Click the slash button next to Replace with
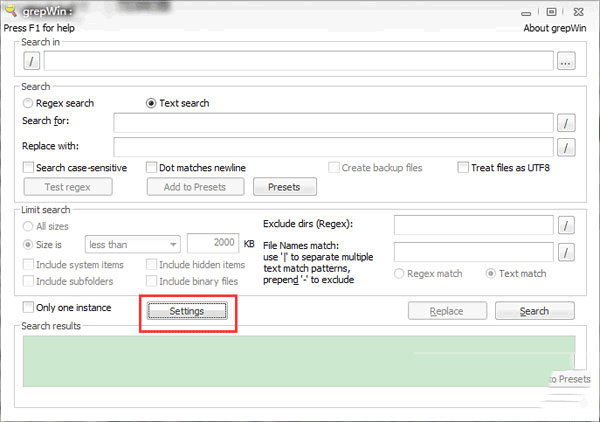Screen dimensions: 600x422 [567, 147]
